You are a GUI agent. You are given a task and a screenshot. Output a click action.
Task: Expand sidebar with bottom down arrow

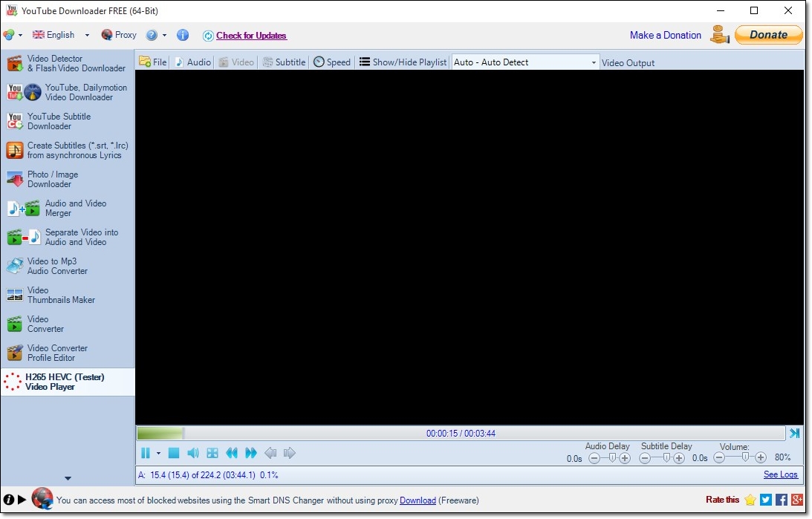(68, 479)
